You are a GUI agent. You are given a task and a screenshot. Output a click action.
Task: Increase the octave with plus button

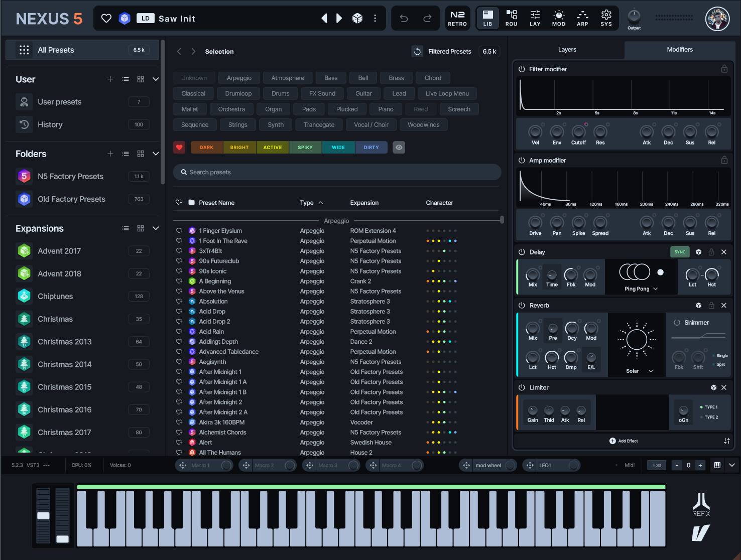pos(700,465)
